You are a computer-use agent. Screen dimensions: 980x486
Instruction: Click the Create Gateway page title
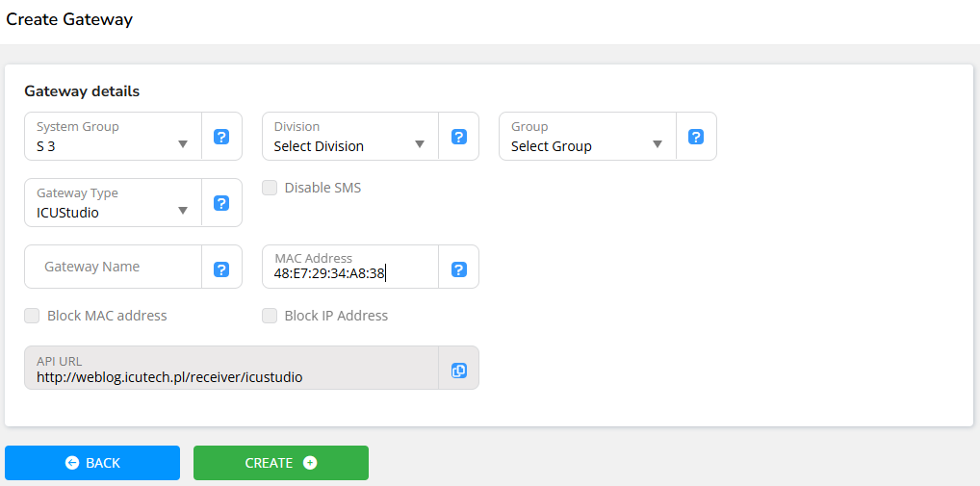click(69, 19)
